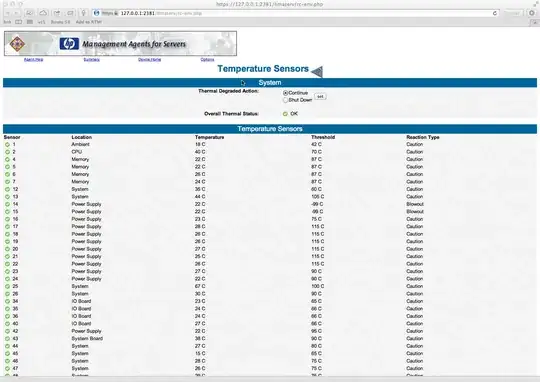540x382 pixels.
Task: Open the Summary link
Action: 92,60
